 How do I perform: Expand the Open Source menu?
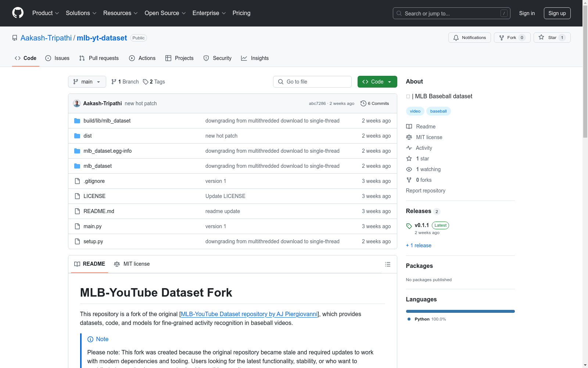click(165, 13)
